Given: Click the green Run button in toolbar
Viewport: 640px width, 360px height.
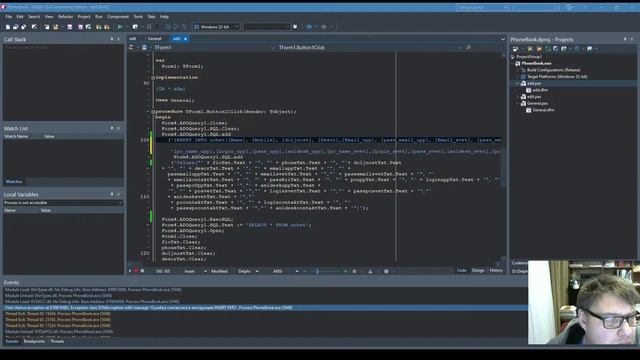Looking at the screenshot, I should tap(120, 27).
